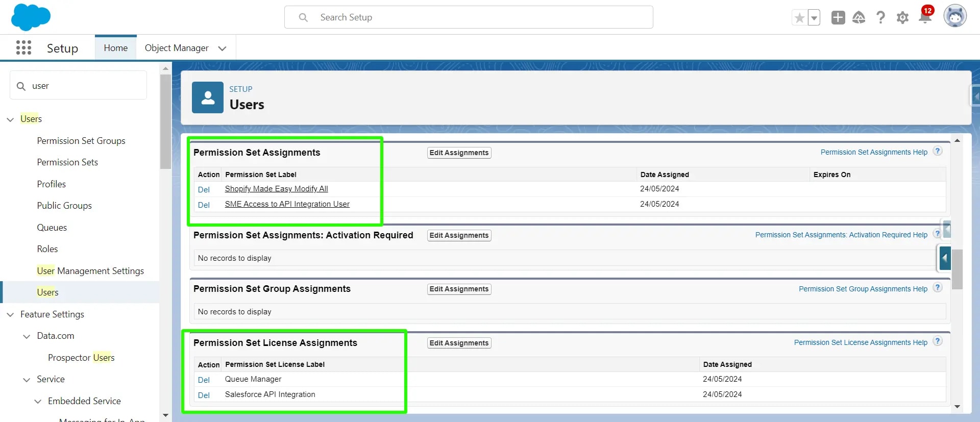Select Permission Sets in the sidebar

[x=67, y=162]
